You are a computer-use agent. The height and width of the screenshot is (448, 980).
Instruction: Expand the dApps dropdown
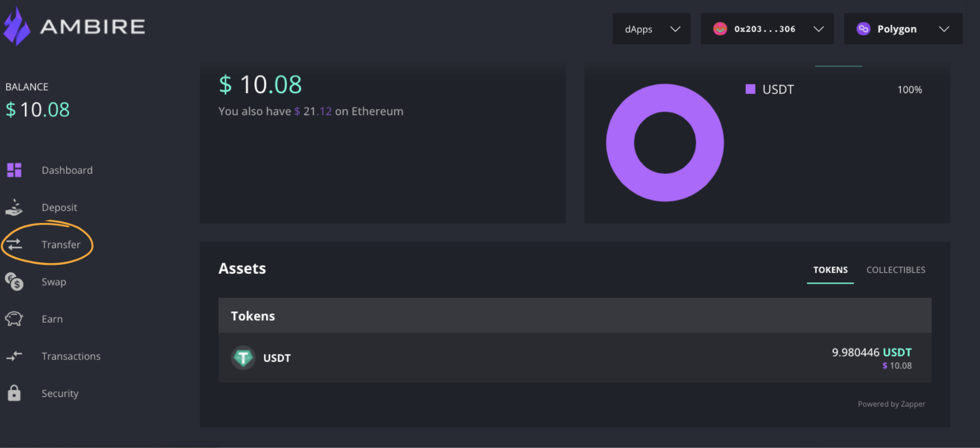point(651,29)
